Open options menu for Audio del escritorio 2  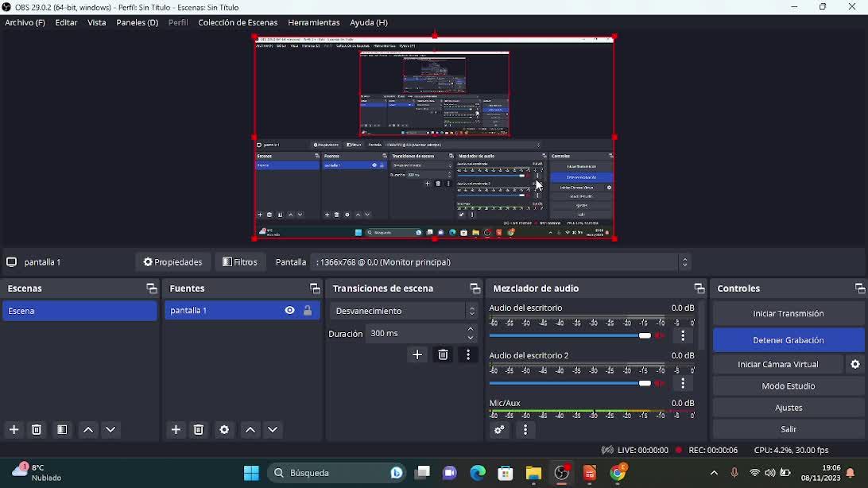coord(683,384)
